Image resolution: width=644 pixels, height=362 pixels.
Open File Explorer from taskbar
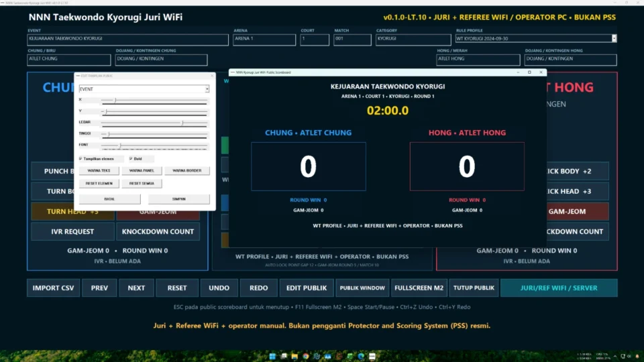coord(294,356)
